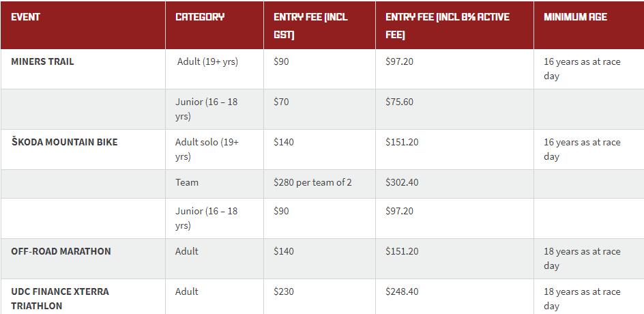This screenshot has height=314, width=644.
Task: Click Off-Road Marathon's 18 years minimum age cell
Action: tap(589, 259)
